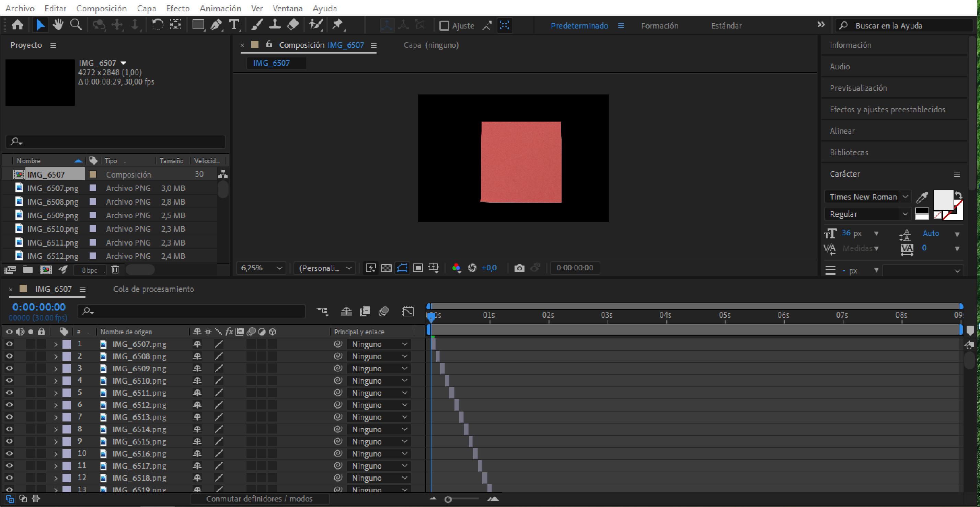
Task: Hide layer IMG_6508.png with eye icon
Action: [9, 356]
